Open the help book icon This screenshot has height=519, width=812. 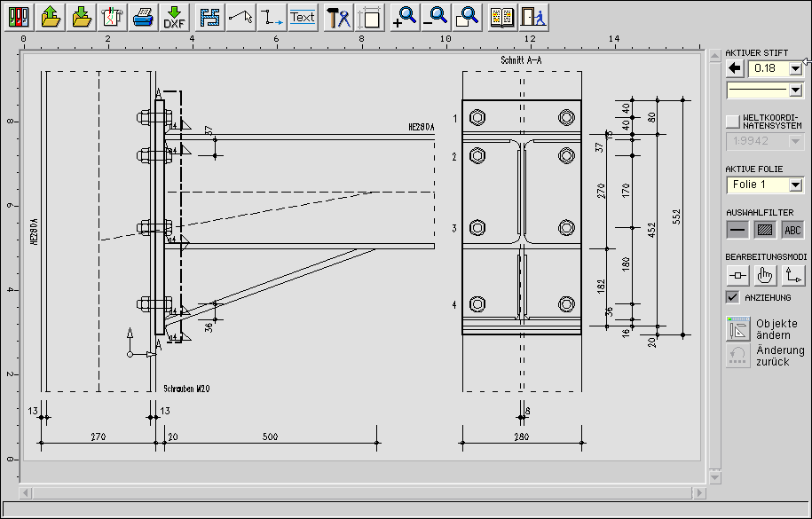[502, 17]
